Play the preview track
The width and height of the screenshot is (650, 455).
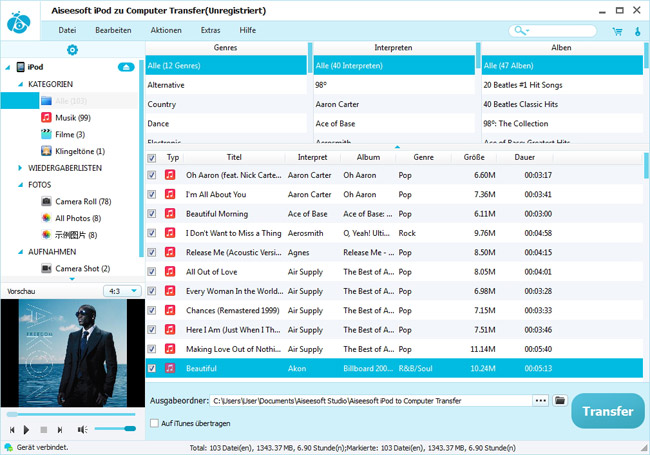click(26, 429)
